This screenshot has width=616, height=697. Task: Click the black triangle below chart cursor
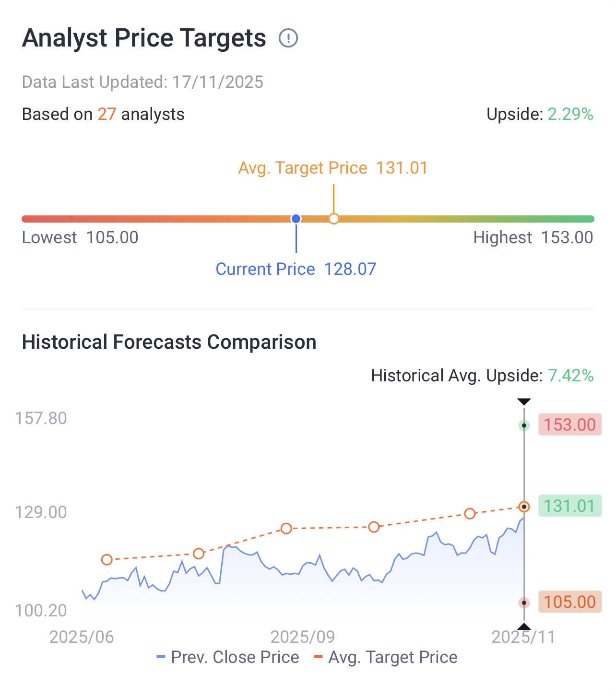tap(524, 626)
